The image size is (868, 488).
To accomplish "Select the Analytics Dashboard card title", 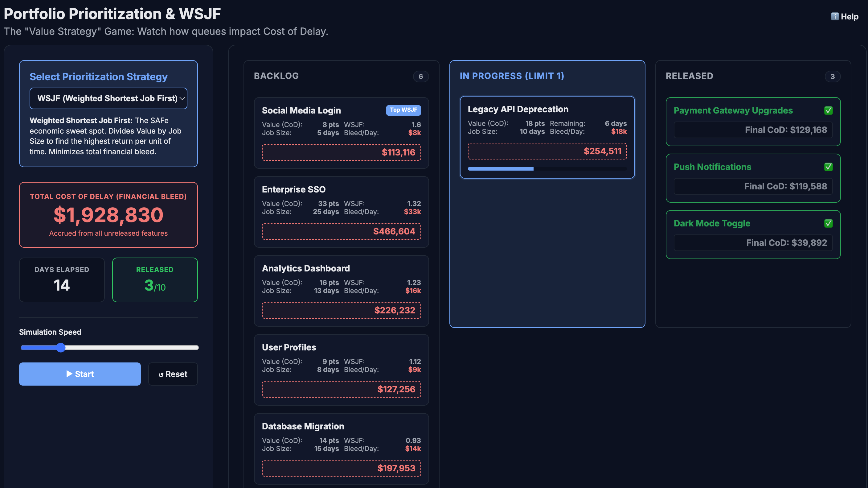I will coord(306,268).
